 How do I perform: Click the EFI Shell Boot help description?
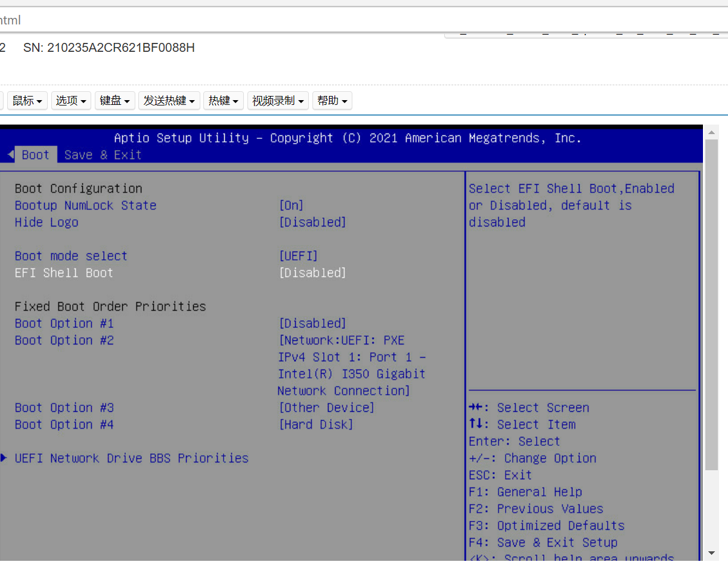coord(571,206)
